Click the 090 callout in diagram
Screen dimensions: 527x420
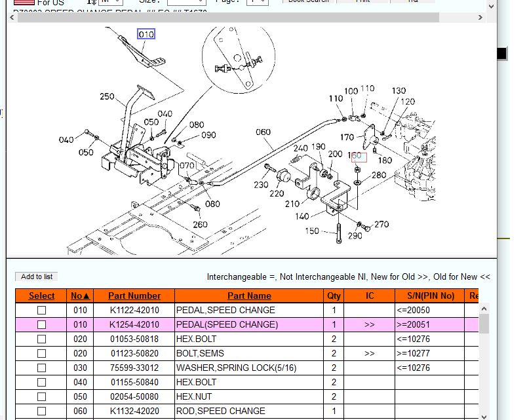[x=208, y=135]
